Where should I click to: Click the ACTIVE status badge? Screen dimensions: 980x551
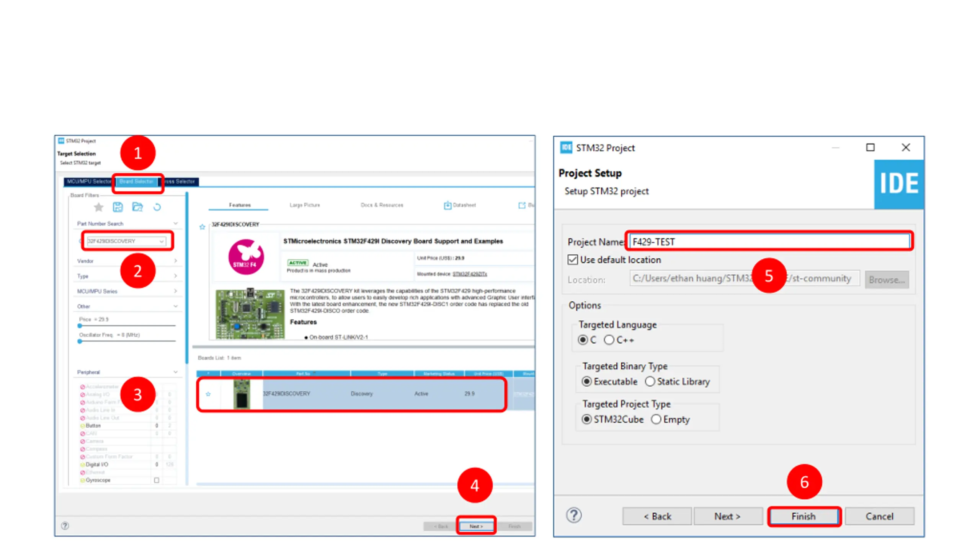tap(298, 263)
